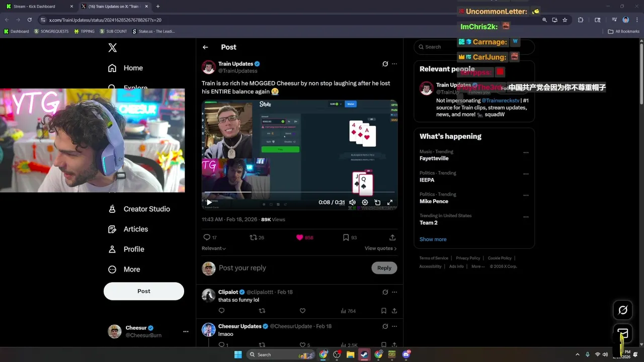Unlike the post with 858 likes
644x362 pixels.
[x=304, y=237]
